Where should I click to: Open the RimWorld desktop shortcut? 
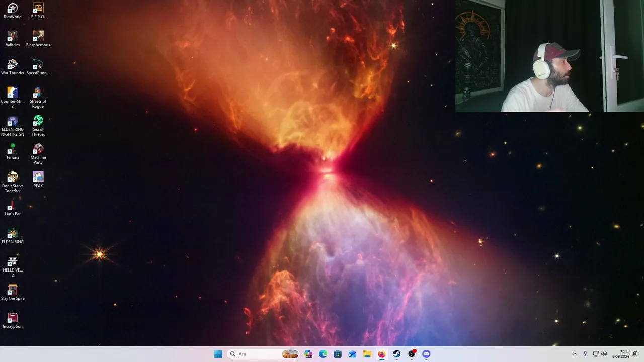13,11
